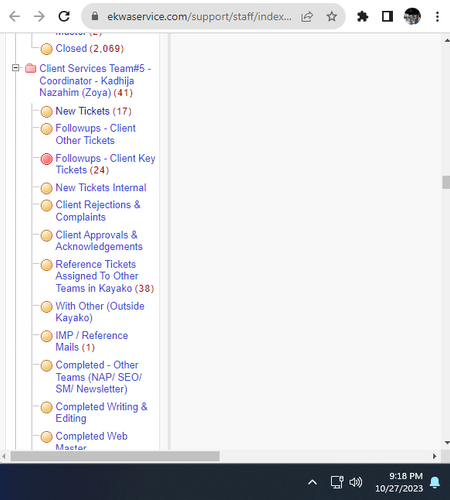Click the horizontal scrollbar left arrow
Viewport: 450px width, 500px height.
coord(4,456)
